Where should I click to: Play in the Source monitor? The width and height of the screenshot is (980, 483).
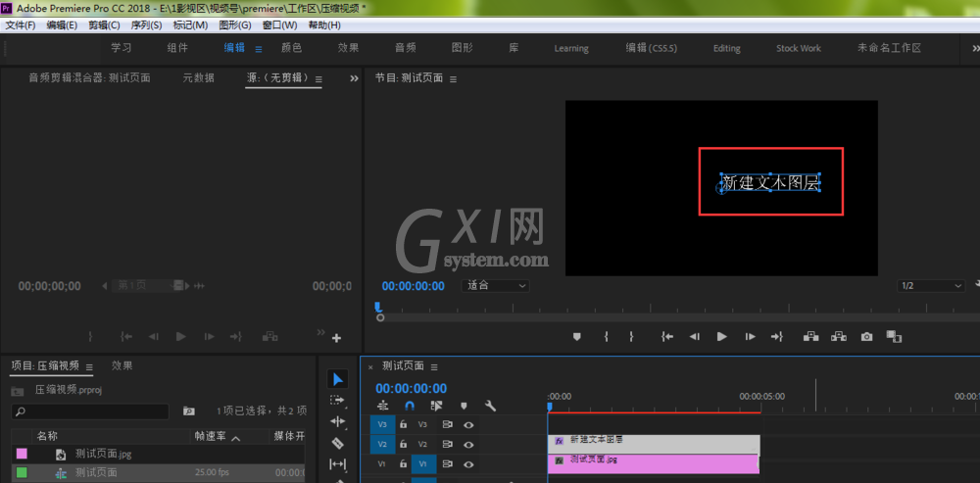pyautogui.click(x=181, y=337)
